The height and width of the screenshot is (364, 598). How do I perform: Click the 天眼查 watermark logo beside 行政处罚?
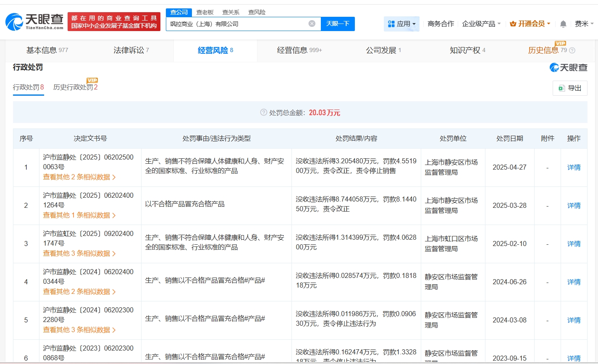pyautogui.click(x=569, y=68)
